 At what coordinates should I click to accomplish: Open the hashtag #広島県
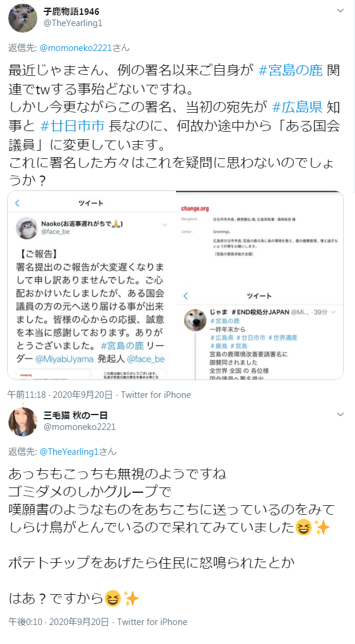pyautogui.click(x=297, y=107)
